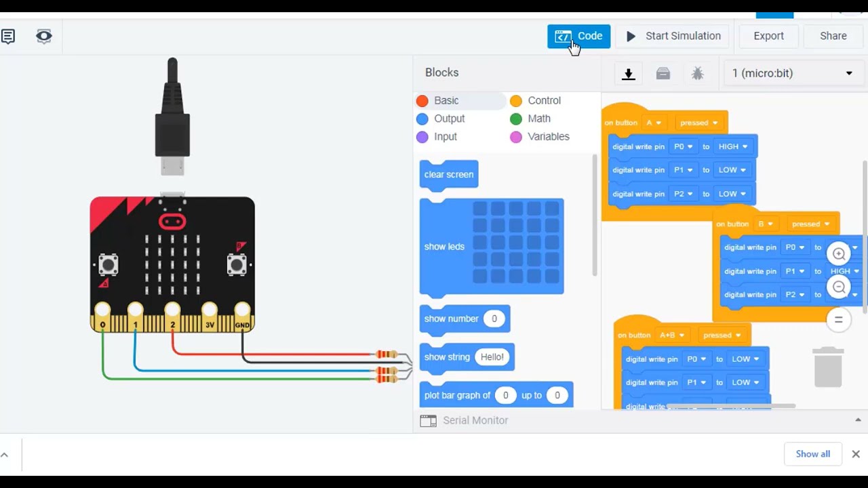Open P2 pin dropdown under button A
This screenshot has height=488, width=868.
pyautogui.click(x=683, y=195)
